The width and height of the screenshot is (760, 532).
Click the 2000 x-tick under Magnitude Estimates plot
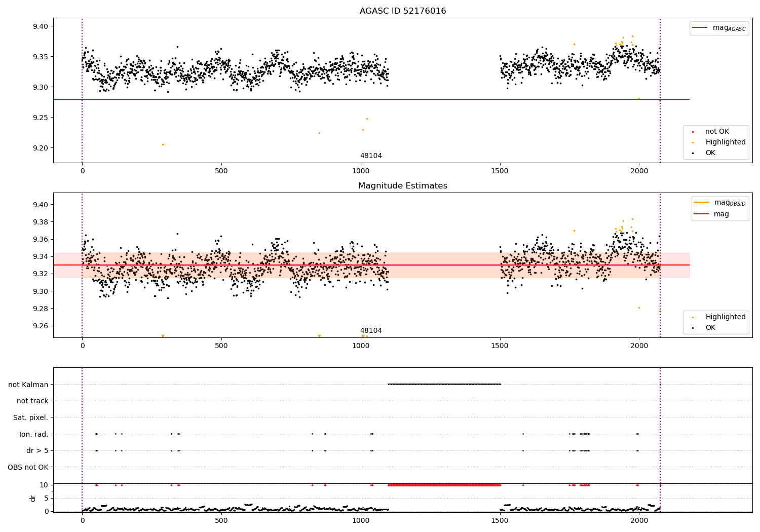[x=639, y=346]
